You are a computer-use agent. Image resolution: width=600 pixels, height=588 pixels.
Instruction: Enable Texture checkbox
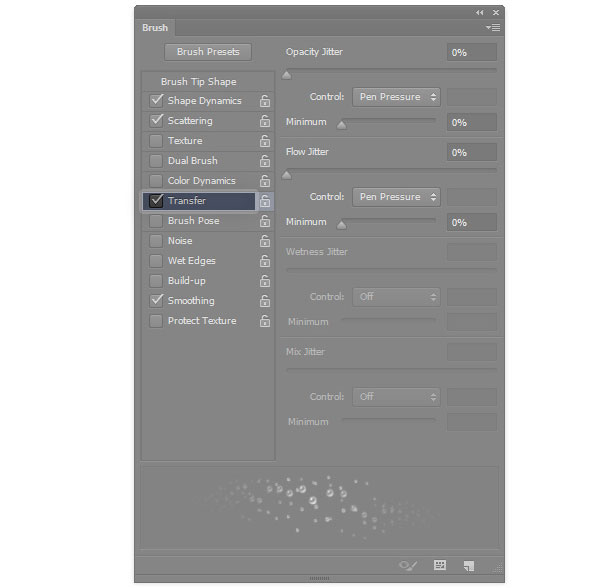pos(156,141)
